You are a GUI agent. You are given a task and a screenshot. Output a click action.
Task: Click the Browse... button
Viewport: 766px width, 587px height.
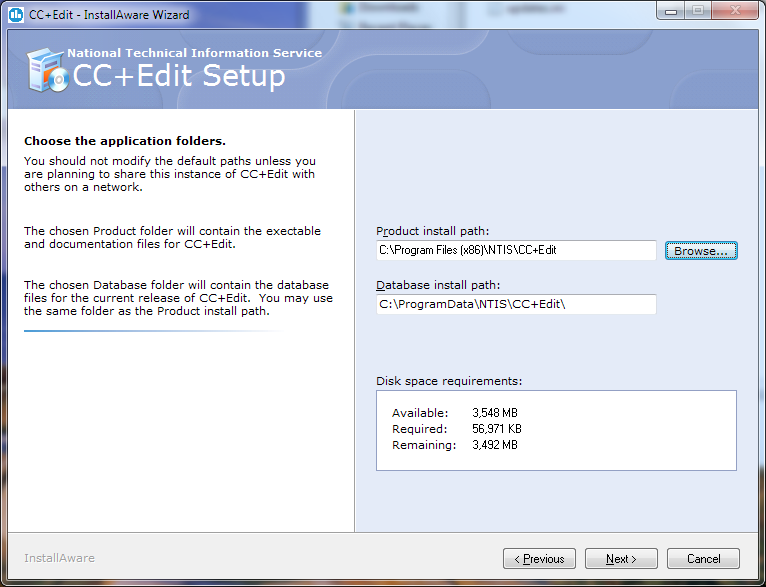tap(701, 251)
